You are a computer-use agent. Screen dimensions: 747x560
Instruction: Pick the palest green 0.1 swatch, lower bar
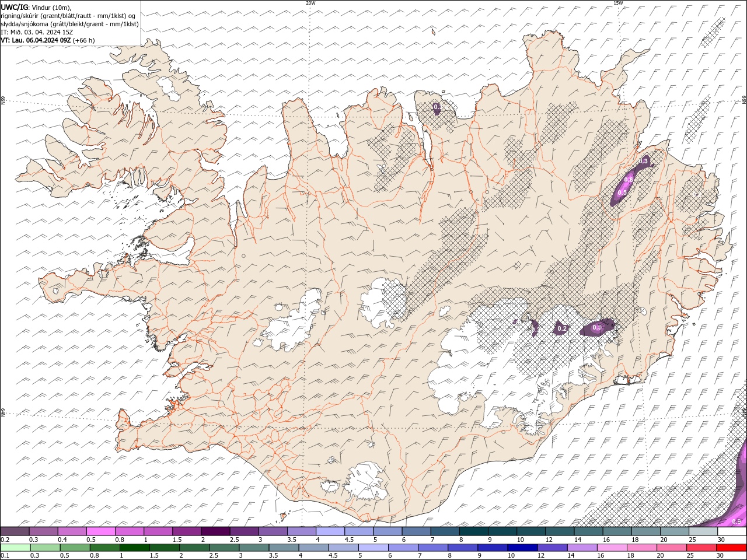pyautogui.click(x=15, y=548)
